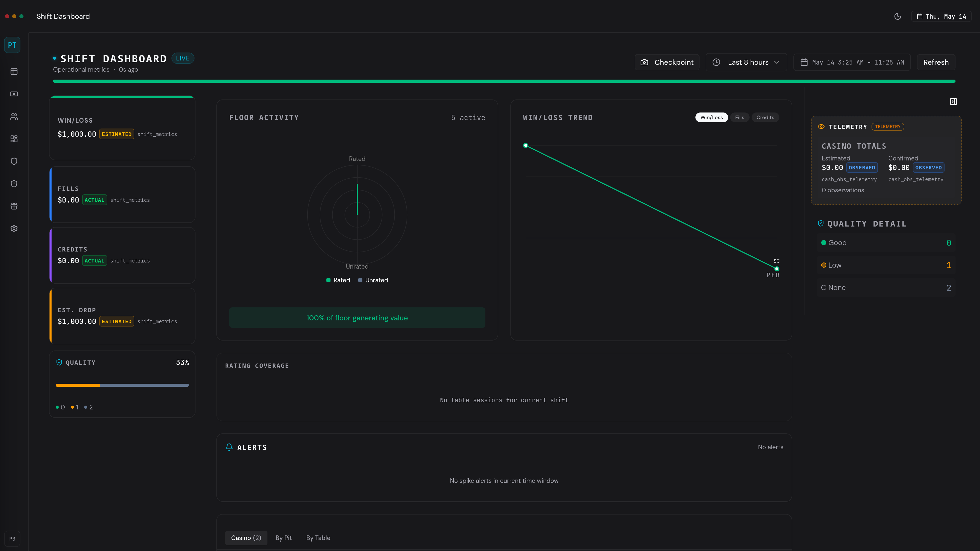The width and height of the screenshot is (980, 551).
Task: Click the PB user avatar
Action: point(12,539)
